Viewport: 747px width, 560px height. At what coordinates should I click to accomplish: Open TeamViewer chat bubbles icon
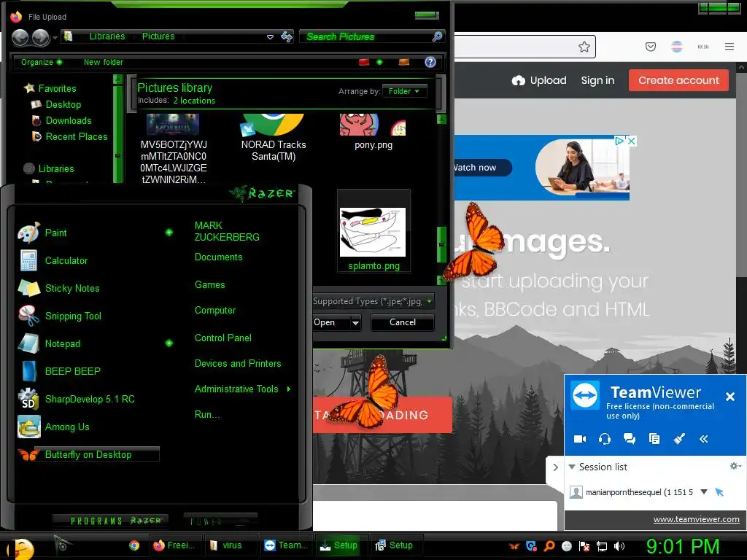coord(630,439)
